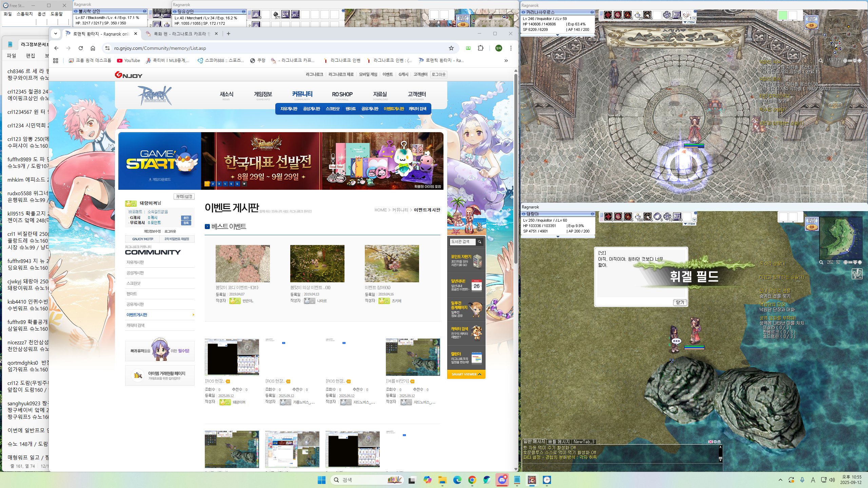Click the Ragnarok Online logo on the site
This screenshot has height=488, width=868.
tap(155, 96)
